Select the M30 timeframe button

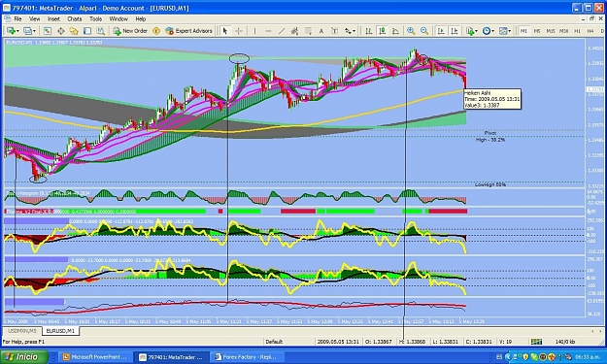(564, 31)
